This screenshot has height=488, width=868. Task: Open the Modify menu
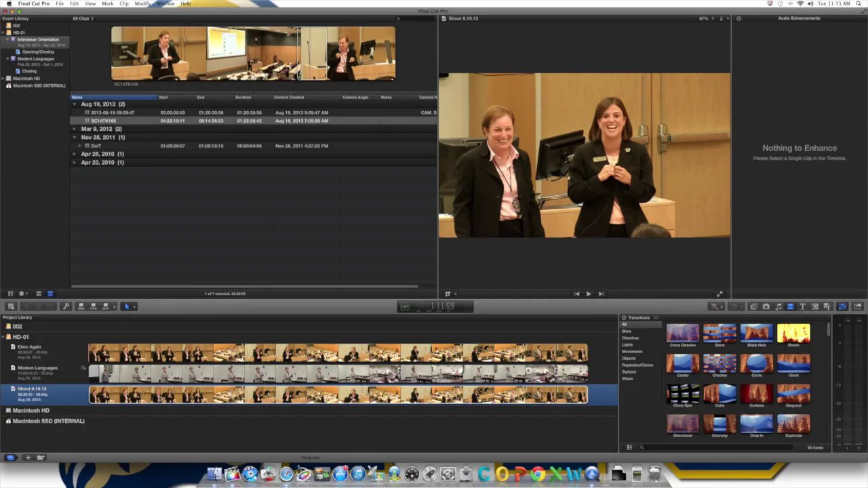(x=142, y=3)
